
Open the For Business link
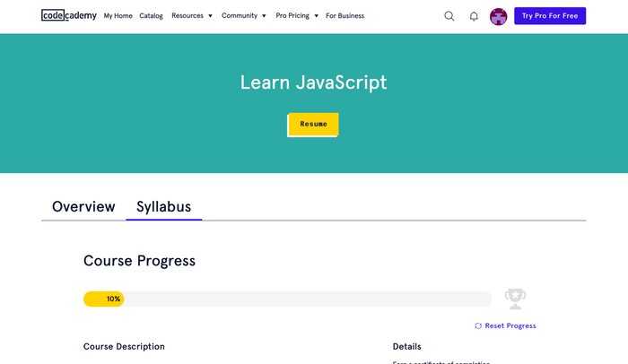click(345, 15)
